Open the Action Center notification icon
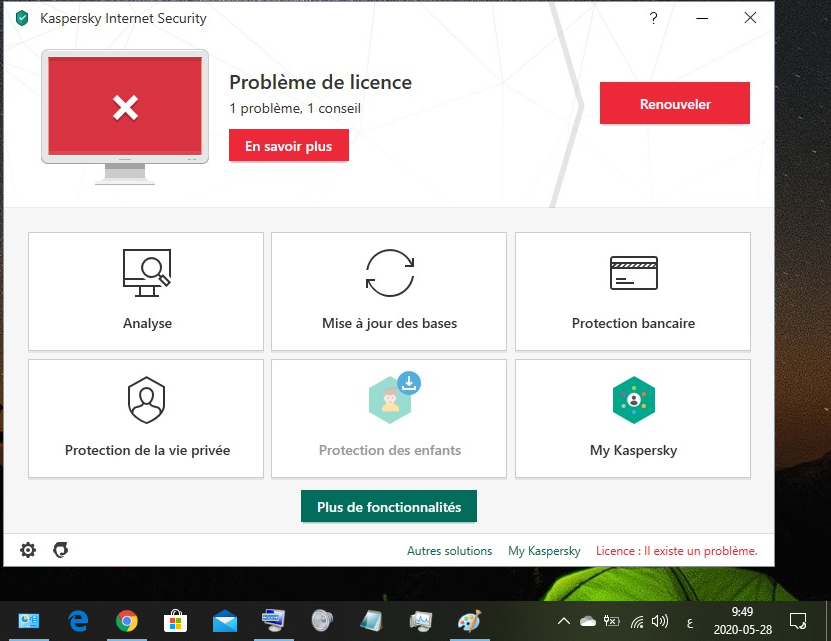 [798, 621]
